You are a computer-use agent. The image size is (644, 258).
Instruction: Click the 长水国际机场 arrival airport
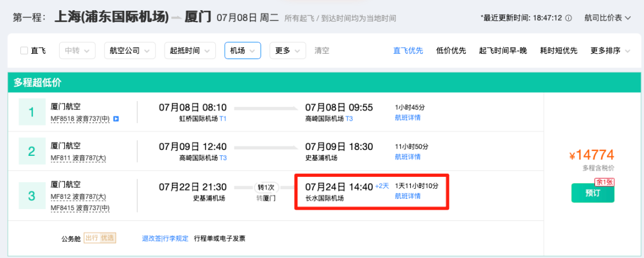(x=324, y=198)
